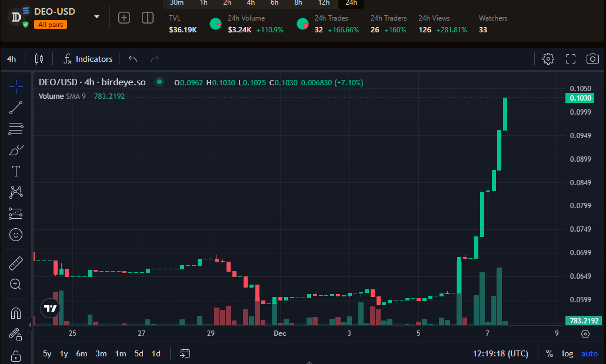Set chart range to 3m
This screenshot has height=364, width=606.
[101, 353]
